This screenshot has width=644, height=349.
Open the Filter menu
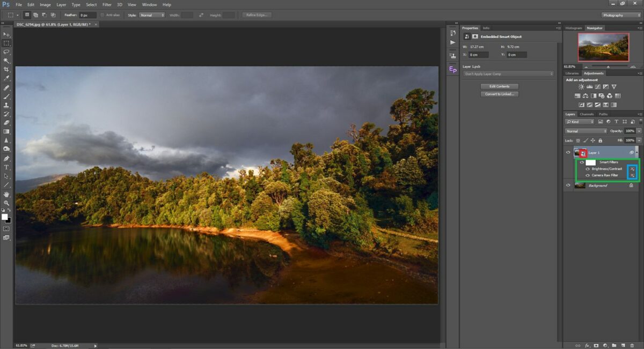pyautogui.click(x=107, y=4)
